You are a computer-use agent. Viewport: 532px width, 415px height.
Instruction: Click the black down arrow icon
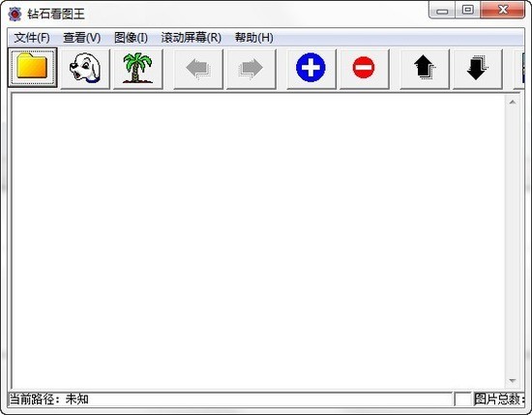(x=478, y=69)
